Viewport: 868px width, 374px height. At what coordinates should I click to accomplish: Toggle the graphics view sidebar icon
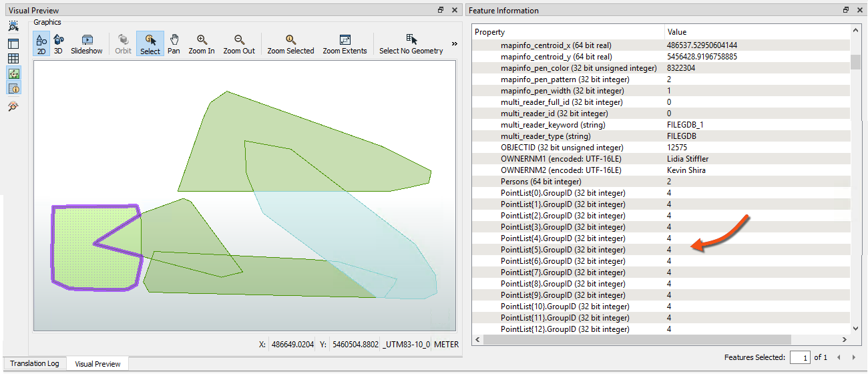13,73
